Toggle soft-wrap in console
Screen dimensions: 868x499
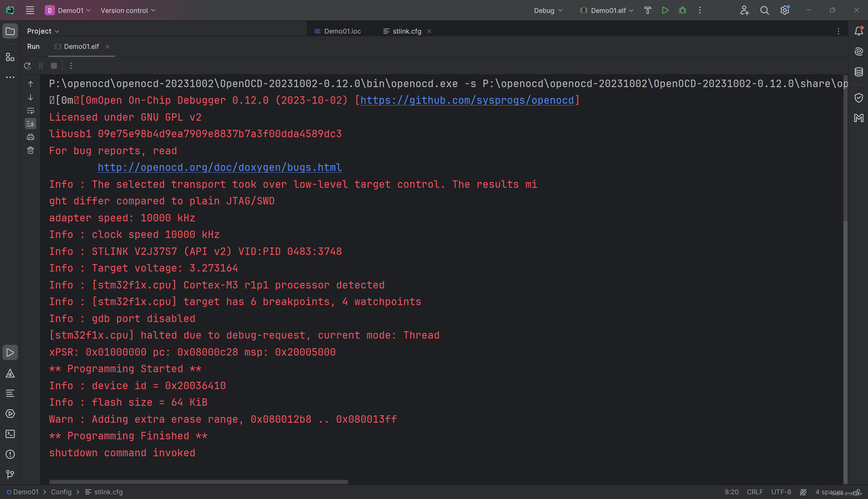31,111
